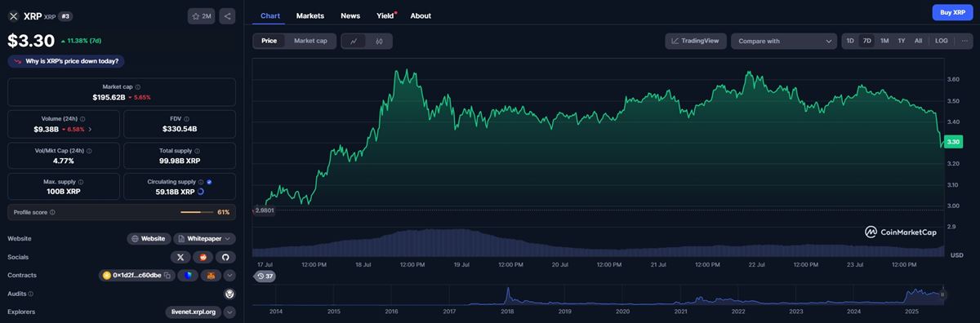This screenshot has width=980, height=323.
Task: Open the share icon button
Action: point(227,15)
